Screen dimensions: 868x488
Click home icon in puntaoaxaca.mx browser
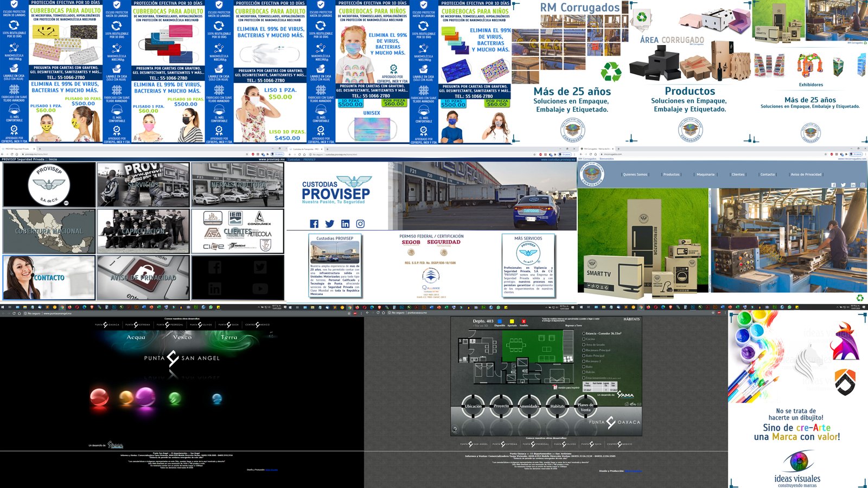coord(383,313)
